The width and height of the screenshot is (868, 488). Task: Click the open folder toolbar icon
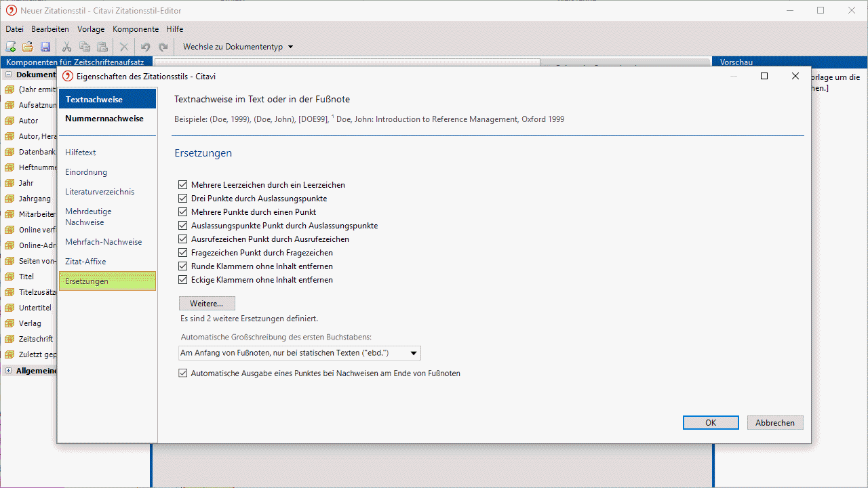point(28,47)
